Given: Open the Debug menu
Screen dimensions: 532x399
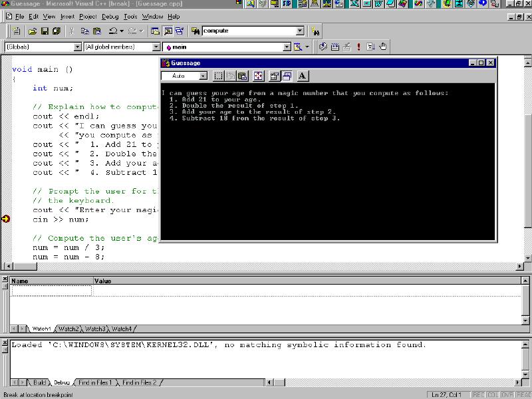Looking at the screenshot, I should (x=110, y=17).
